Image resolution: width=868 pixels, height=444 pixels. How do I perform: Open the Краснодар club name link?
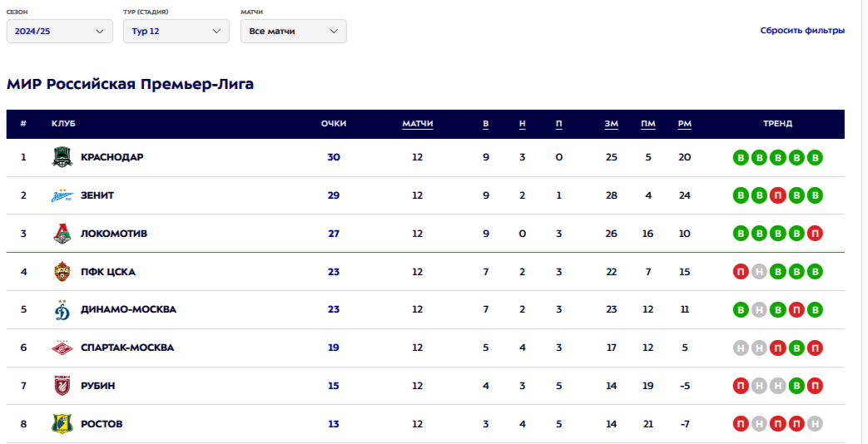pyautogui.click(x=112, y=157)
